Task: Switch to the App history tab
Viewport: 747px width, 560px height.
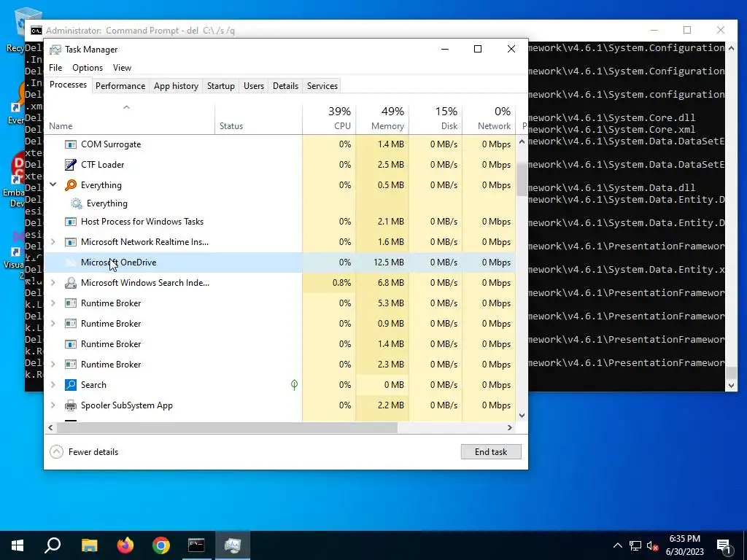Action: [x=176, y=86]
